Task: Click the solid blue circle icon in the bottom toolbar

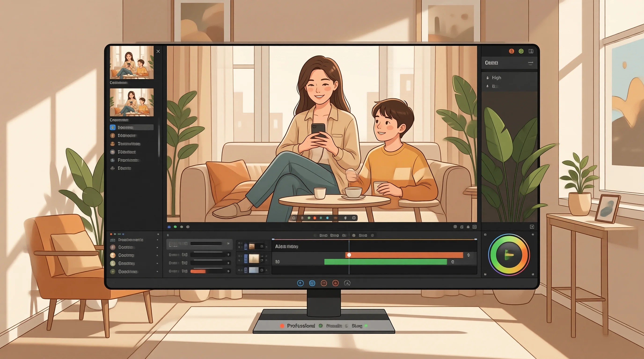Action: (x=312, y=283)
